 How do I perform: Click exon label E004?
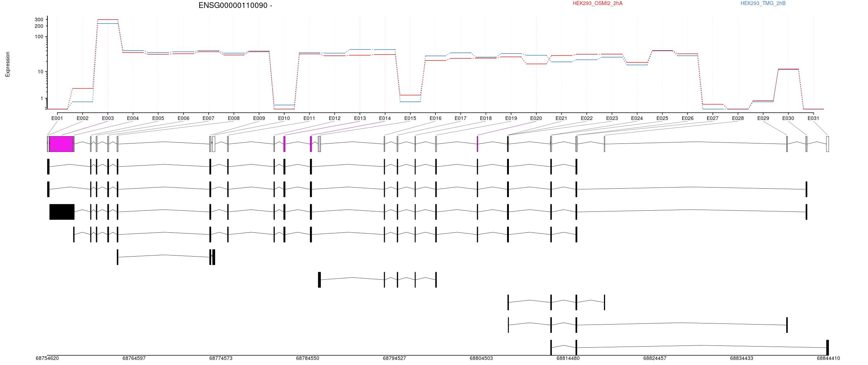(x=133, y=118)
